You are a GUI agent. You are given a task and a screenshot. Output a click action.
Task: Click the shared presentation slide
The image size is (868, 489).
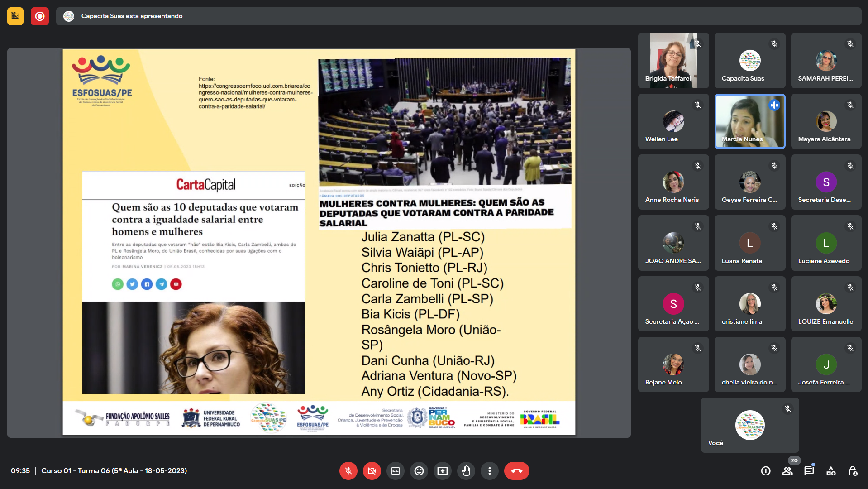(x=319, y=242)
